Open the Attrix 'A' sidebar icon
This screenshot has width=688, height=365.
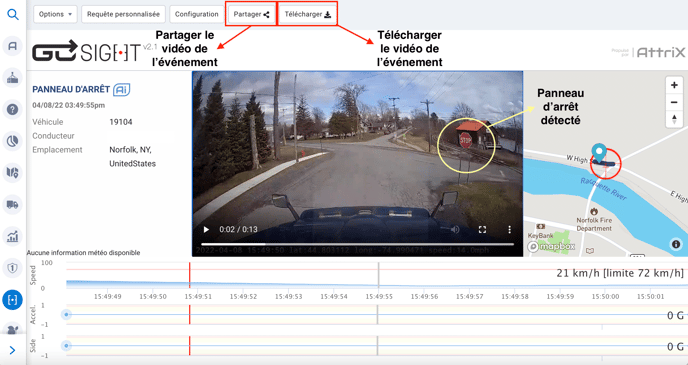click(x=13, y=46)
